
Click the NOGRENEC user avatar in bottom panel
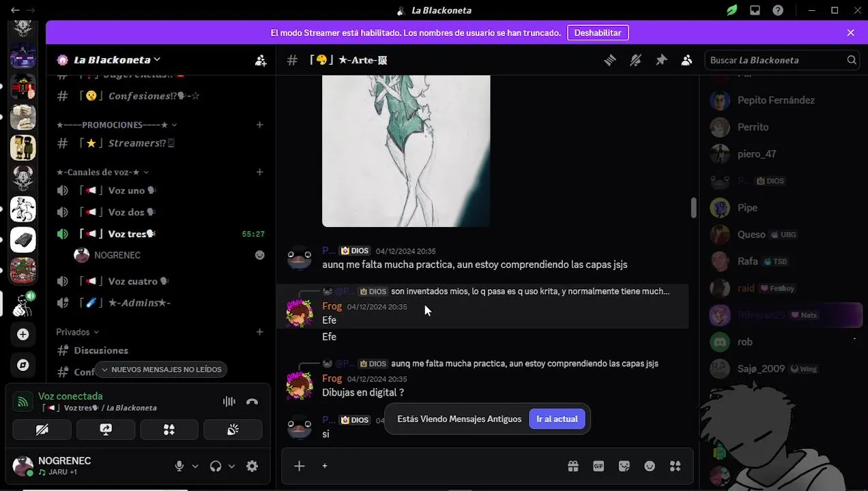[23, 466]
